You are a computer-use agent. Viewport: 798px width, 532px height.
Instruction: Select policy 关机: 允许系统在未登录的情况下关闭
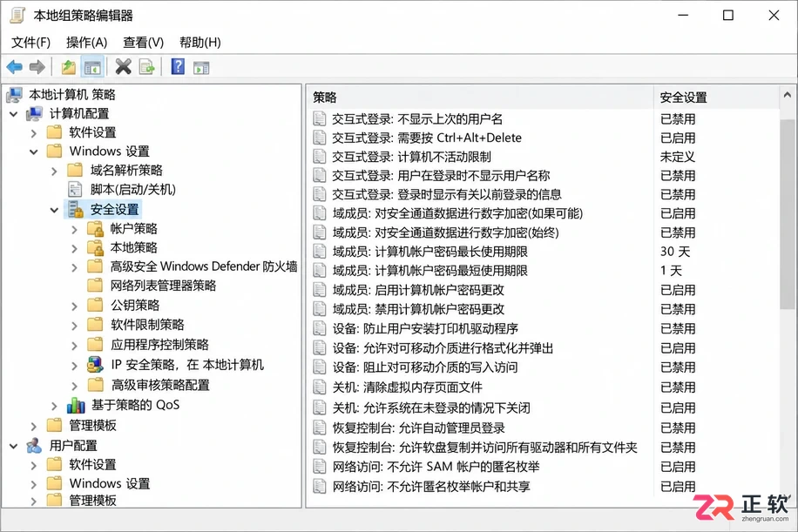click(x=431, y=407)
